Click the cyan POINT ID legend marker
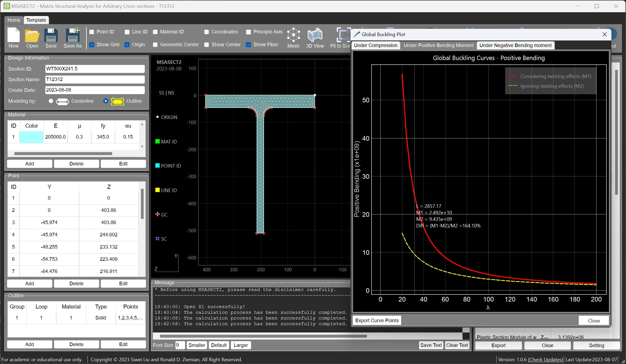Screen dimensions: 626x364 [x=157, y=165]
